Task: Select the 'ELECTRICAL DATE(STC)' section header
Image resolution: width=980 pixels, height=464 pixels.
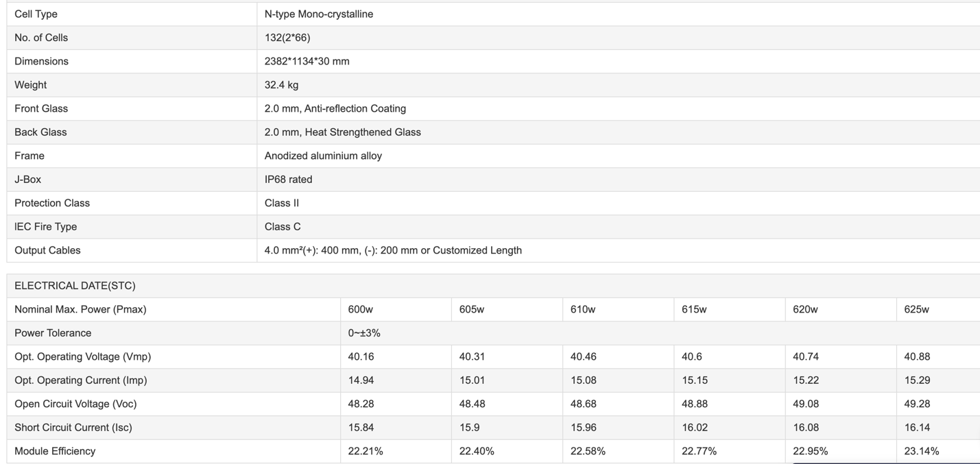Action: tap(75, 286)
